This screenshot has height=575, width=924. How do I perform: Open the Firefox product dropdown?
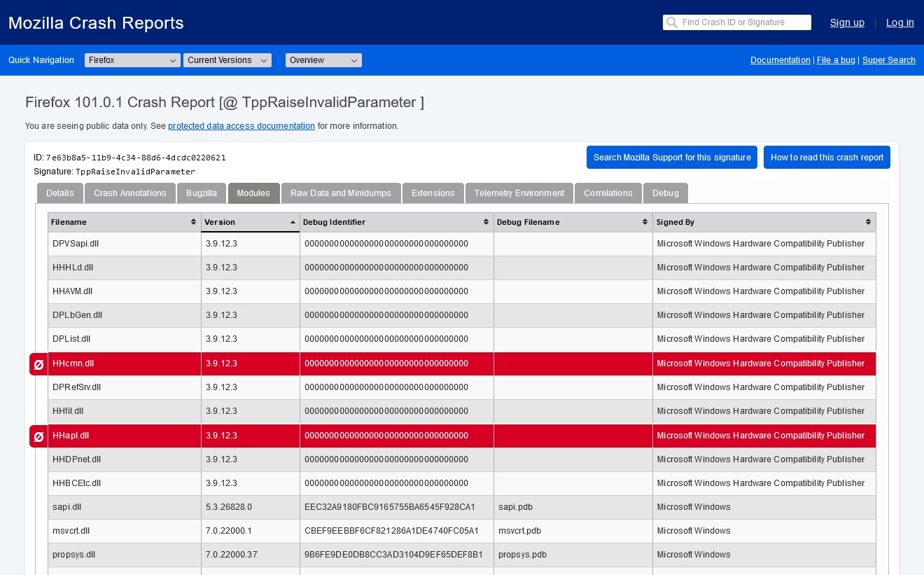click(x=132, y=60)
